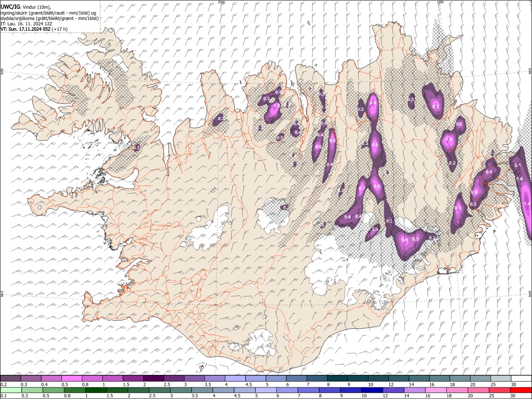532x399 pixels.
Task: Click the UWC/IG title text
Action: [10, 7]
